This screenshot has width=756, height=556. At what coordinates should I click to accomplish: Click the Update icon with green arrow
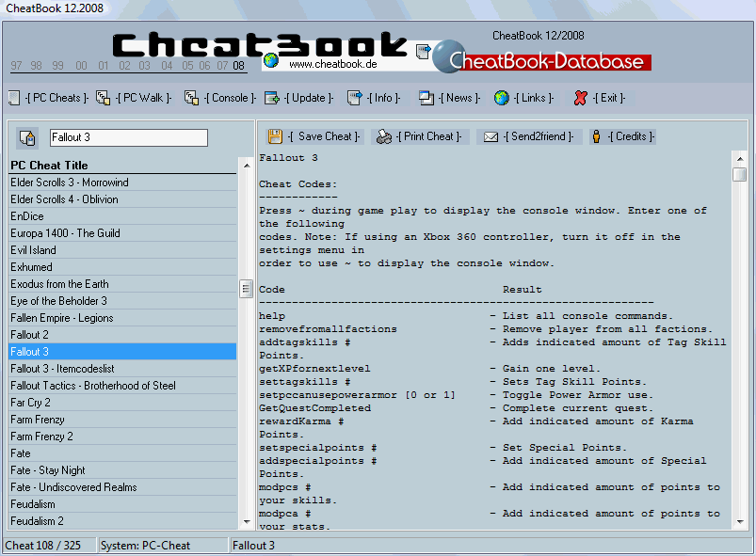point(272,98)
